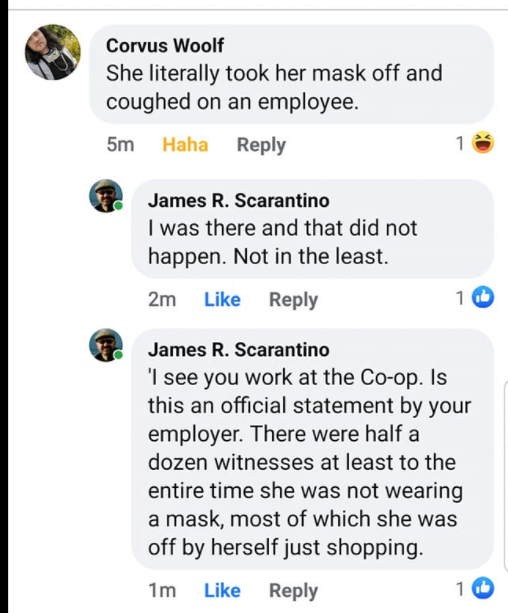Image resolution: width=508 pixels, height=613 pixels.
Task: Reply to the 'I was there' comment
Action: 293,300
